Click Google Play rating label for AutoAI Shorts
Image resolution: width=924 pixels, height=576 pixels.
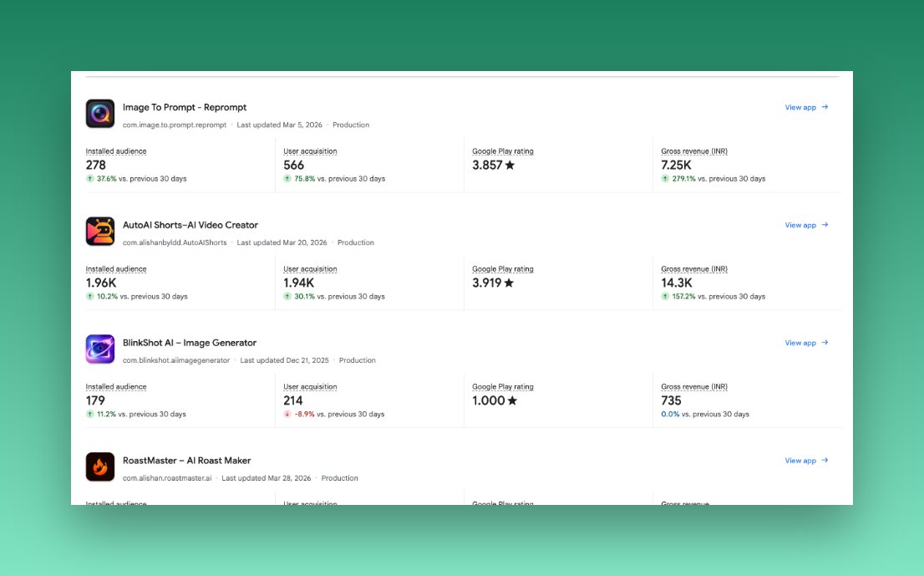503,269
